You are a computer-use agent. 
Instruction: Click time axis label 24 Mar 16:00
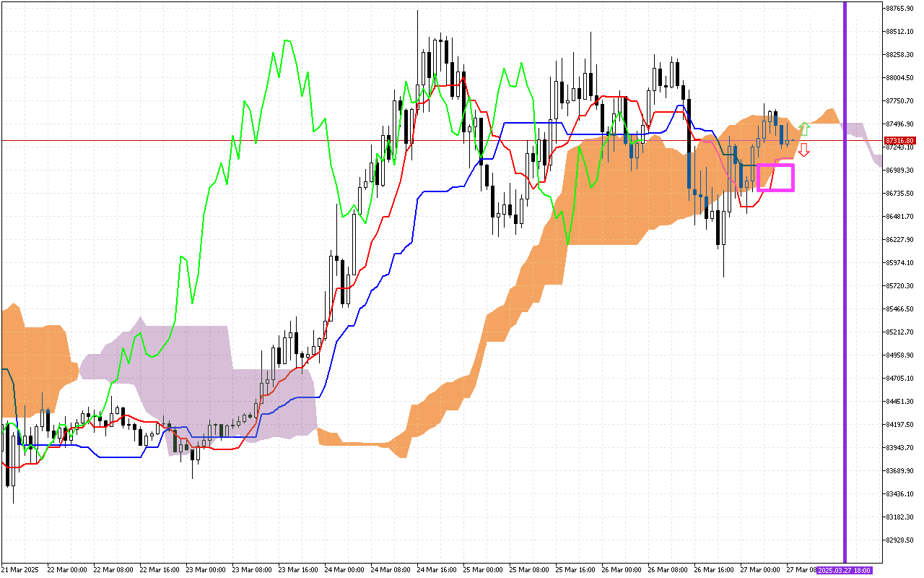tap(437, 570)
